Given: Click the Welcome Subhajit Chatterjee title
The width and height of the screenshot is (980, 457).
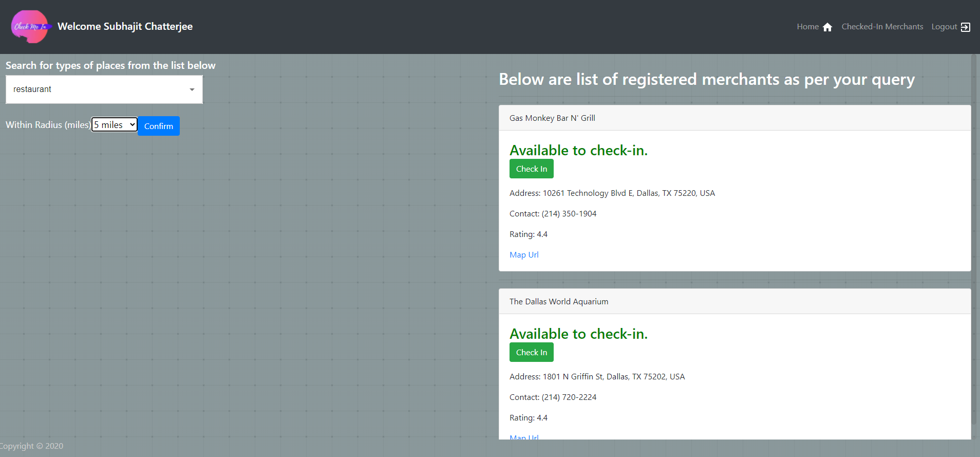Looking at the screenshot, I should point(125,27).
